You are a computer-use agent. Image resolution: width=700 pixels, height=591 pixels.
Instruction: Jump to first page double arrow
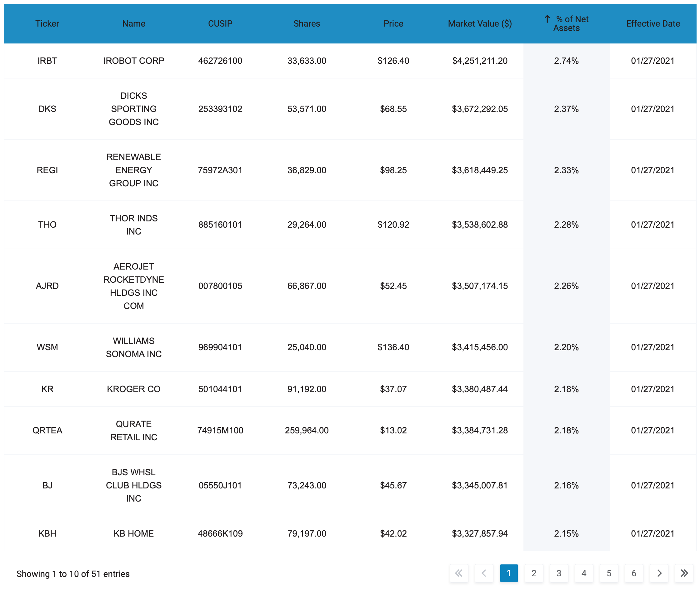pyautogui.click(x=459, y=573)
